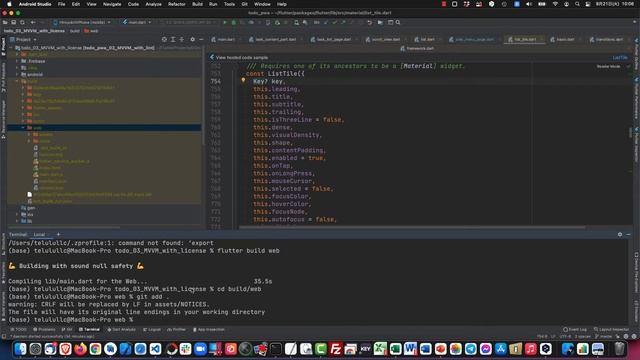Select opened file target icon in Project panel
Viewport: 640px width, 360px height.
click(x=164, y=40)
